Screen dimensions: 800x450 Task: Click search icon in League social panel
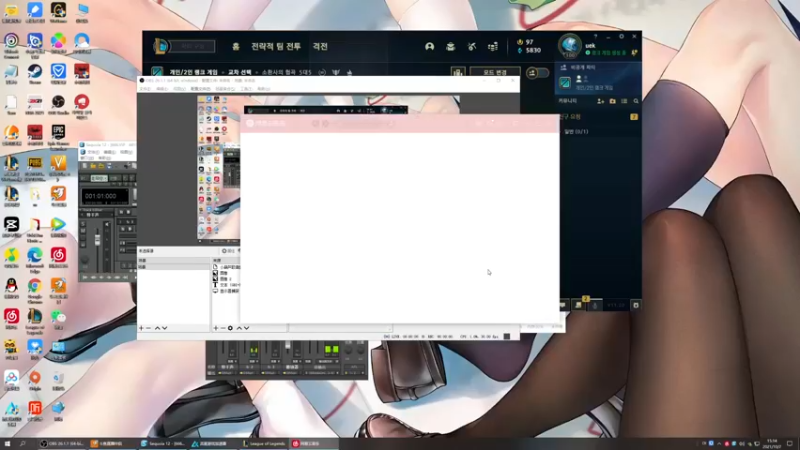pyautogui.click(x=636, y=101)
